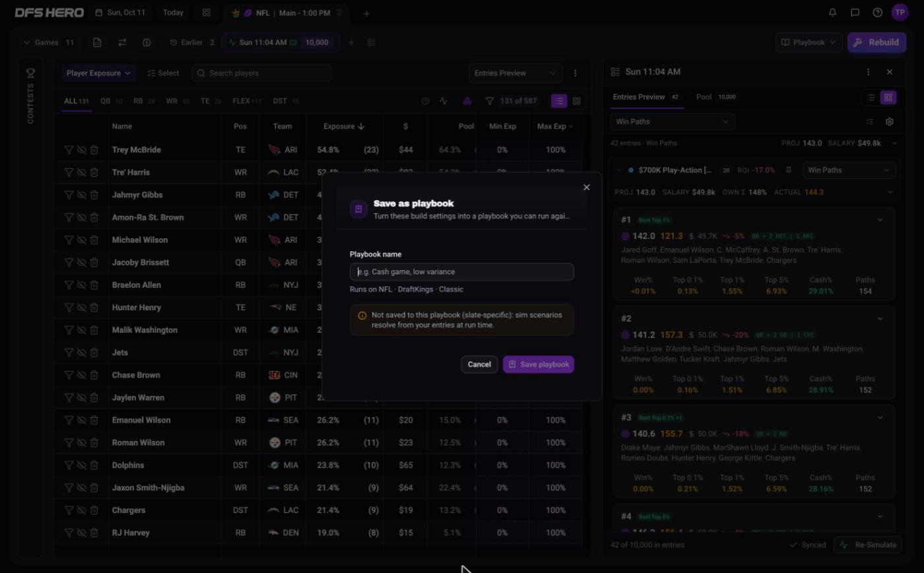This screenshot has height=573, width=924.
Task: Select the DST position tab
Action: coord(286,101)
